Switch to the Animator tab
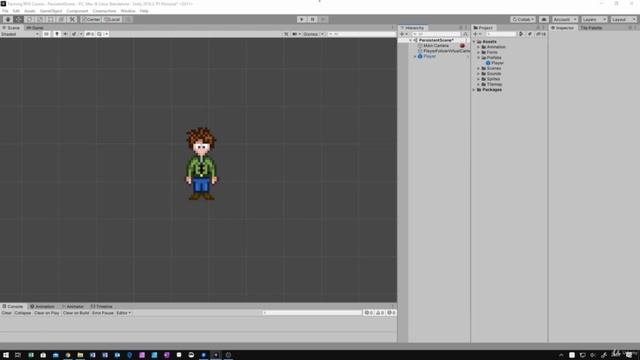The height and width of the screenshot is (360, 640). 73,306
